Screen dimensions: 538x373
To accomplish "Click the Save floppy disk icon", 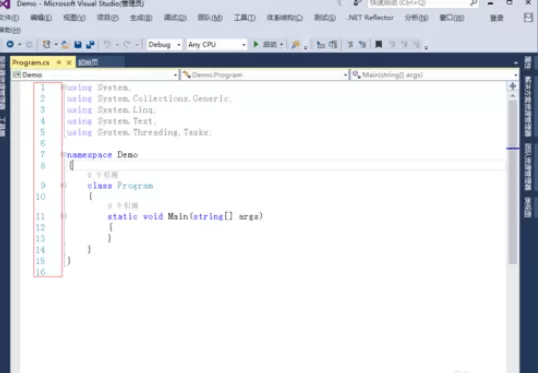I will coord(78,44).
